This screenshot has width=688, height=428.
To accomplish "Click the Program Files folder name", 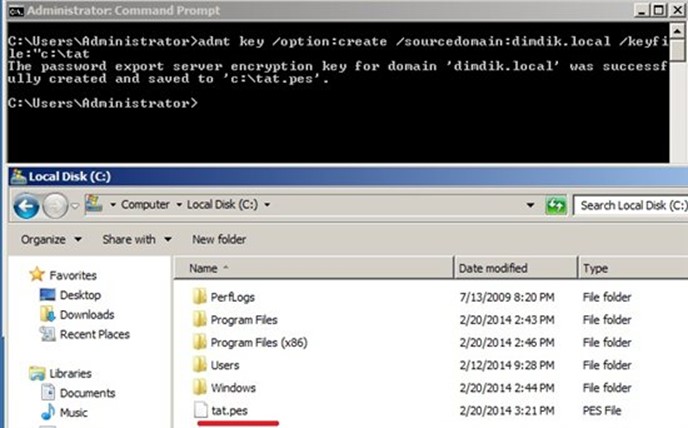I will coord(244,320).
